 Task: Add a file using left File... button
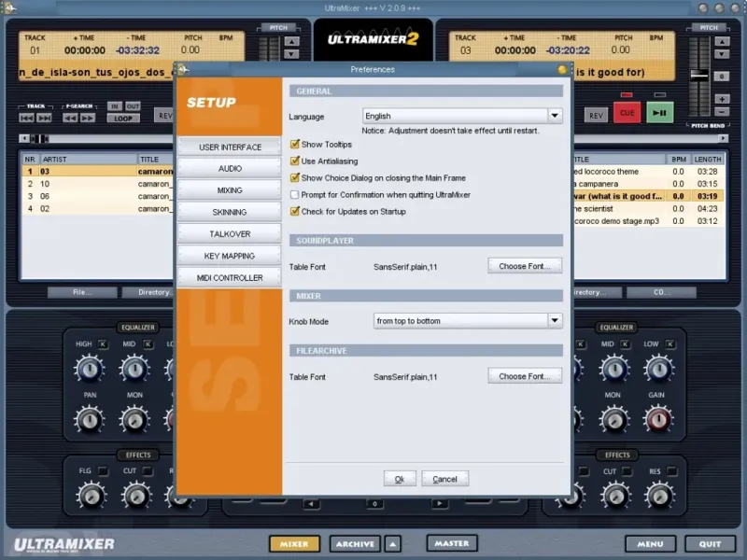click(82, 292)
